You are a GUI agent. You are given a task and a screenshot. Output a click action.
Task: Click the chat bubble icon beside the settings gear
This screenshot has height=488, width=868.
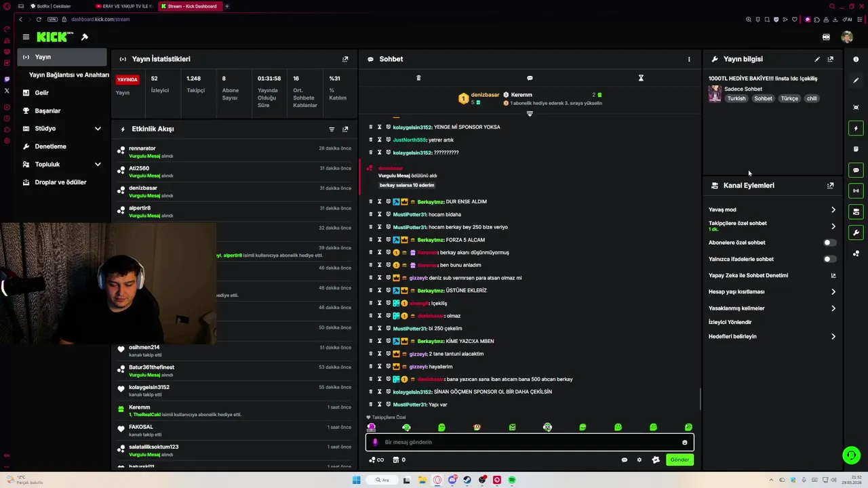click(625, 460)
